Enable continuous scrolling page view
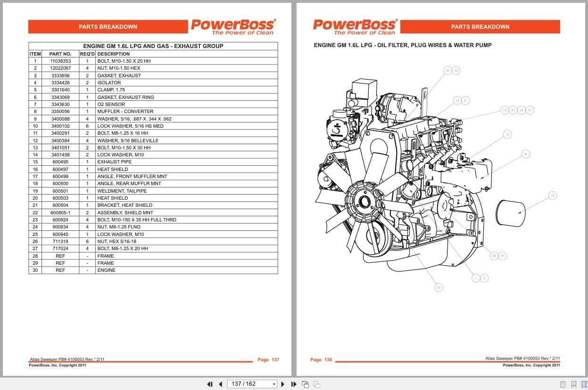This screenshot has height=390, width=588. 574,384
